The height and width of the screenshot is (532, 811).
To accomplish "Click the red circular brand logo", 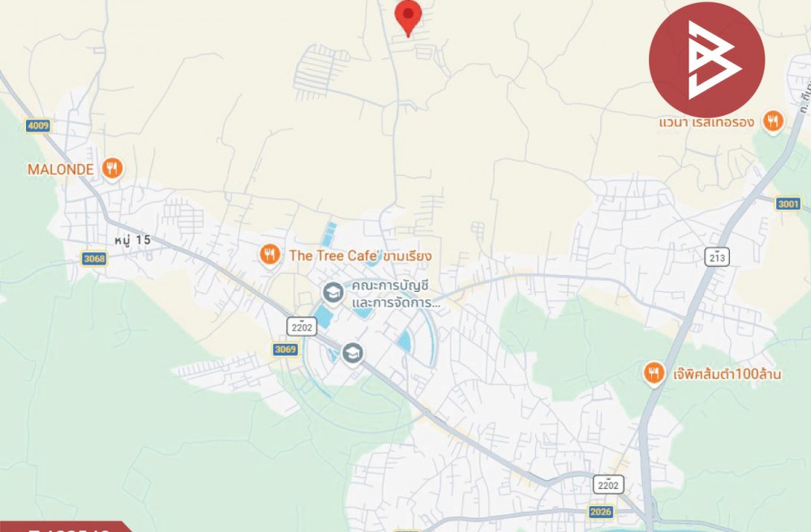I will coord(706,60).
